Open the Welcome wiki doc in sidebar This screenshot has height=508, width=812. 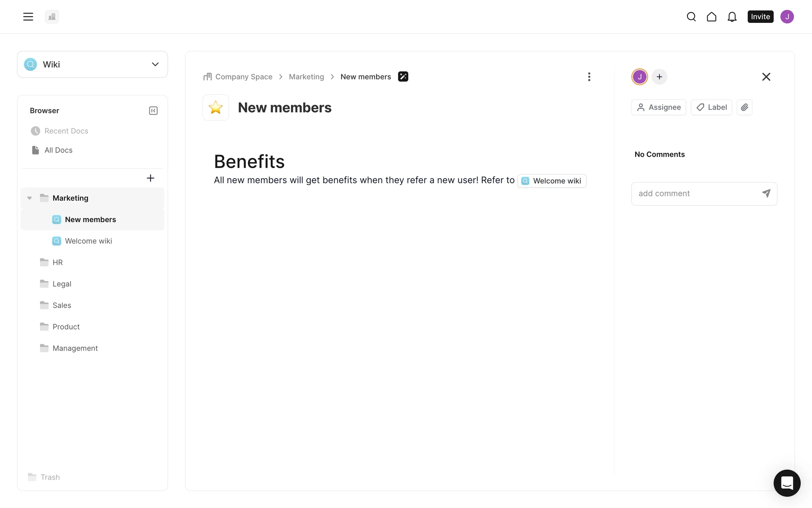click(88, 241)
